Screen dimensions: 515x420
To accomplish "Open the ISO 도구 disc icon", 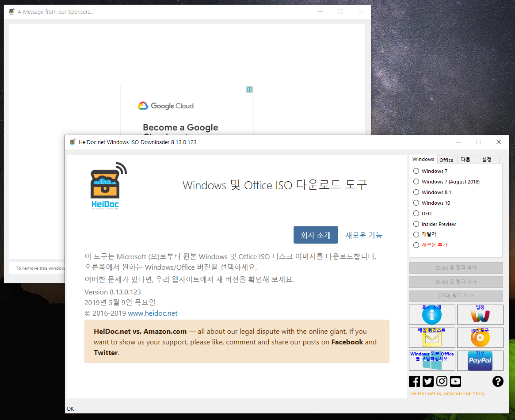I will (x=480, y=338).
